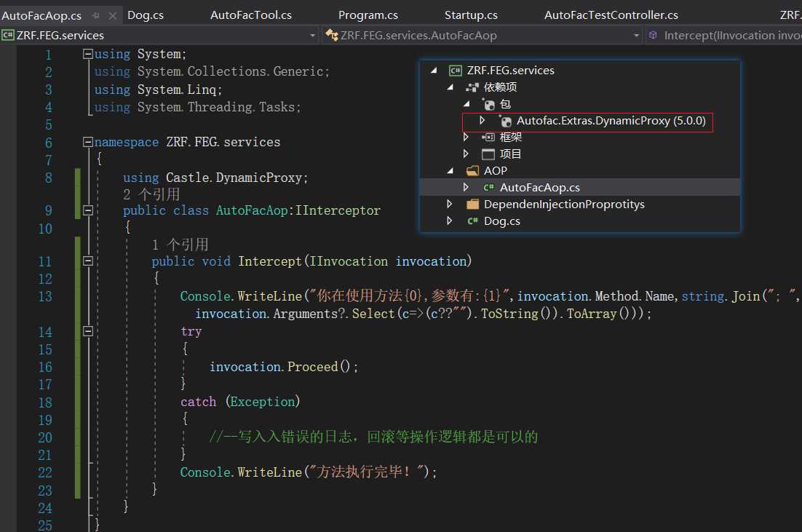The height and width of the screenshot is (532, 802).
Task: Click the class icon in AutoFacAop dropdown
Action: coord(332,35)
